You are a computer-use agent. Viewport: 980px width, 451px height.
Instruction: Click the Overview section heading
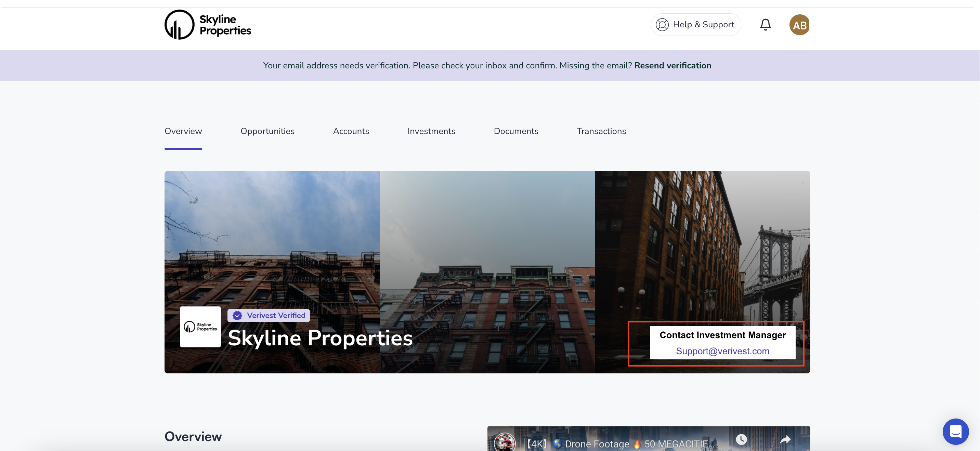point(193,437)
